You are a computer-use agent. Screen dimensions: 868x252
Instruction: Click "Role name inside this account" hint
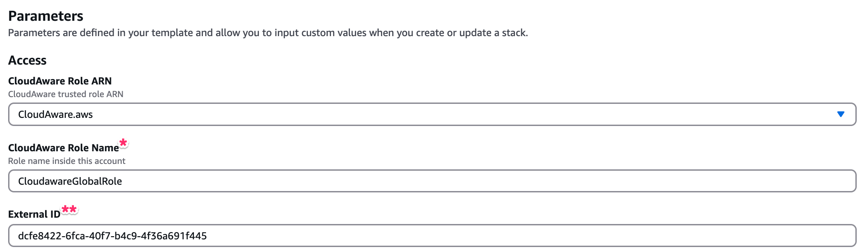coord(67,161)
